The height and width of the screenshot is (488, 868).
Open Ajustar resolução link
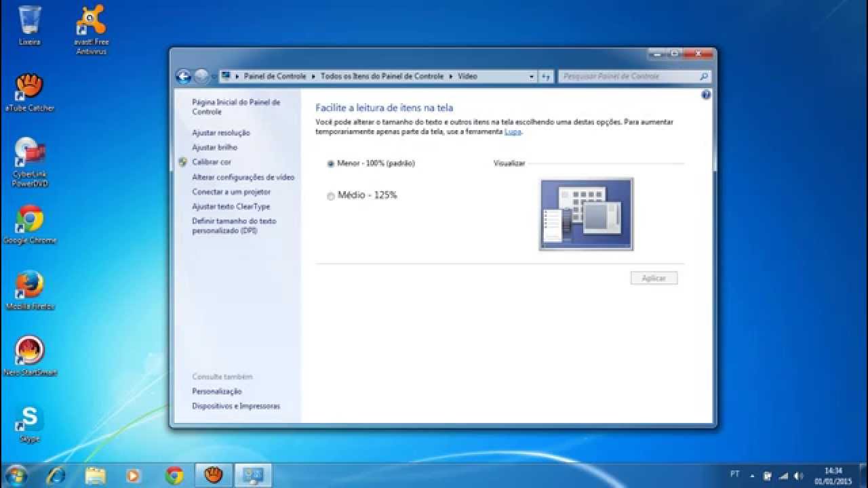click(x=221, y=133)
